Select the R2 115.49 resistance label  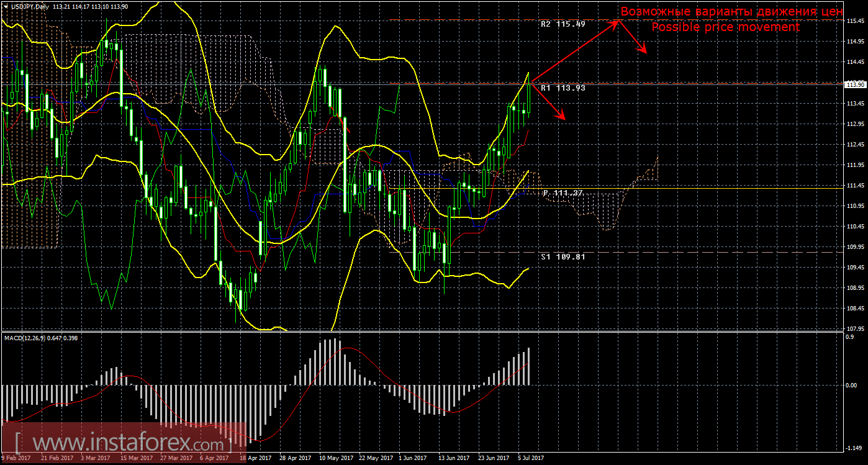563,24
